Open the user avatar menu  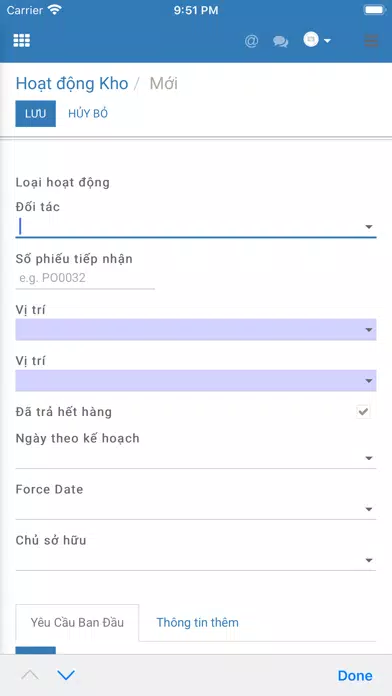(317, 40)
